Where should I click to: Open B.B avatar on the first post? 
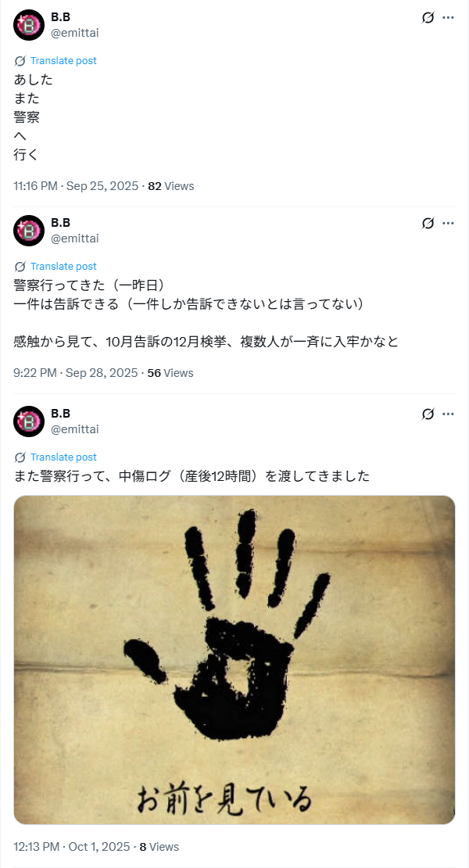pyautogui.click(x=29, y=25)
